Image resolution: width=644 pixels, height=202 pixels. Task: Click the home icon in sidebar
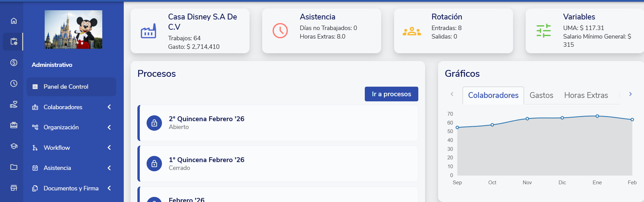point(14,21)
